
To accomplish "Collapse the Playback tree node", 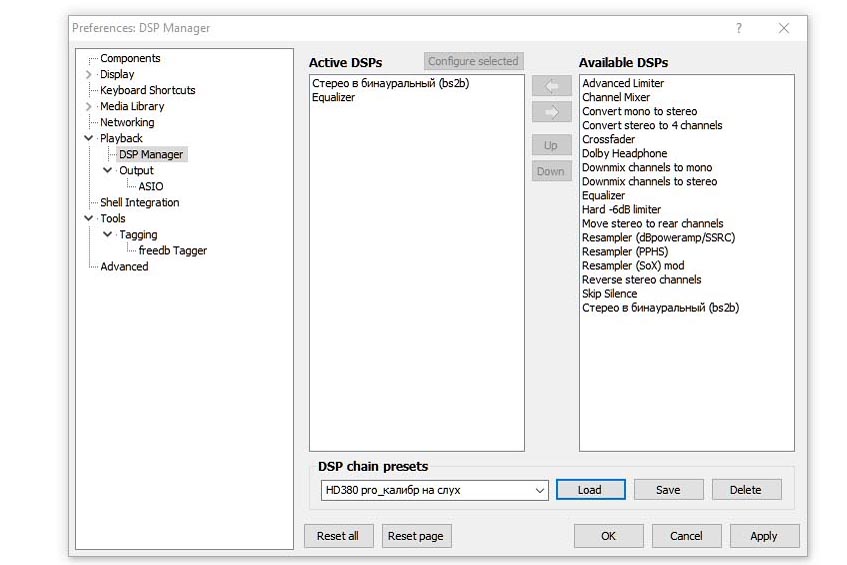I will point(89,138).
